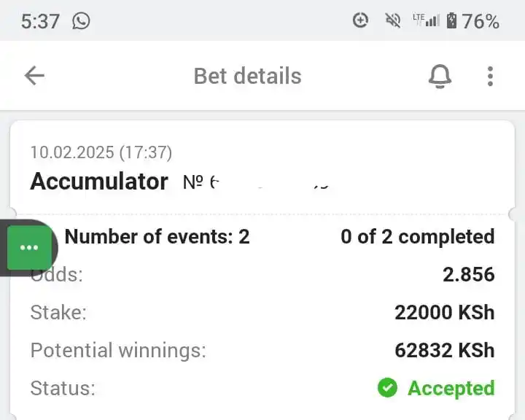Tap the muted sound status icon
The width and height of the screenshot is (525, 420).
tap(393, 20)
